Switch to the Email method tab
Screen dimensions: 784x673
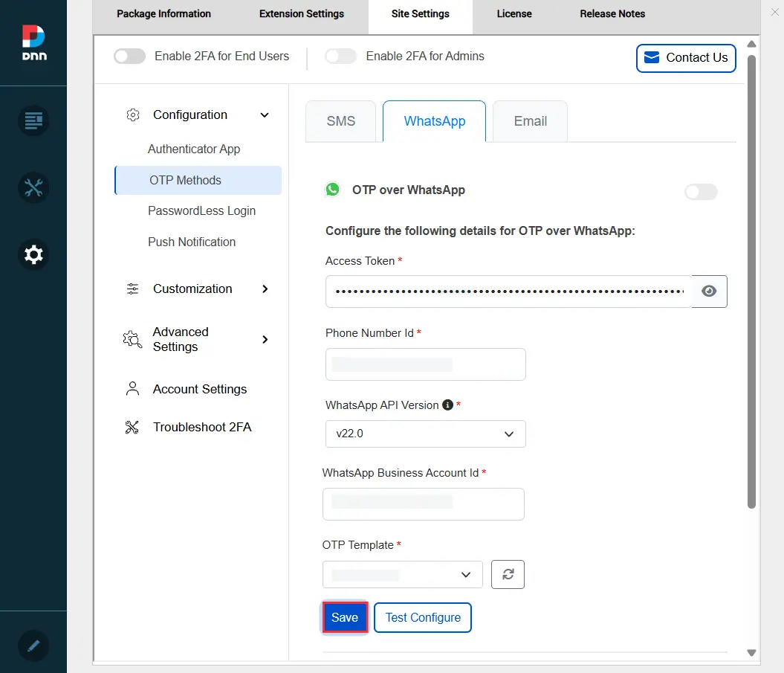(531, 121)
